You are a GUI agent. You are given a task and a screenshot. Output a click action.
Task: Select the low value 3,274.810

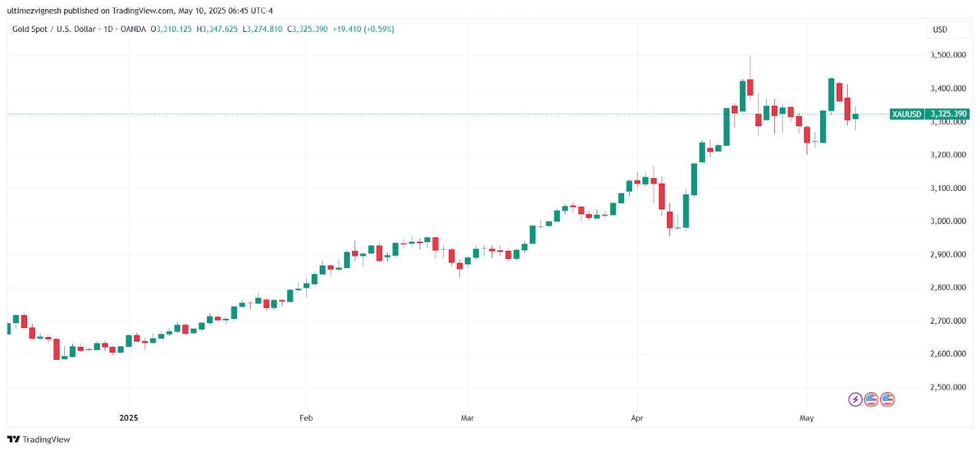pos(265,29)
